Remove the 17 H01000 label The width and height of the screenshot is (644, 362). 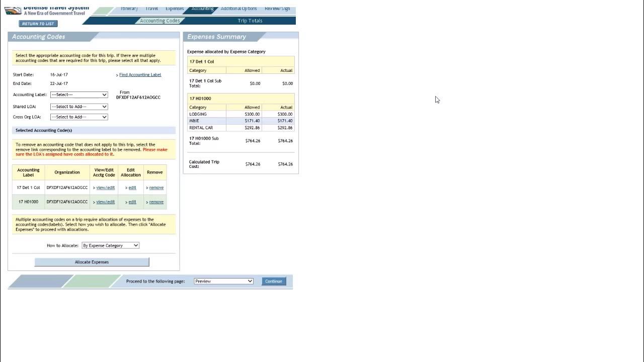click(x=156, y=202)
